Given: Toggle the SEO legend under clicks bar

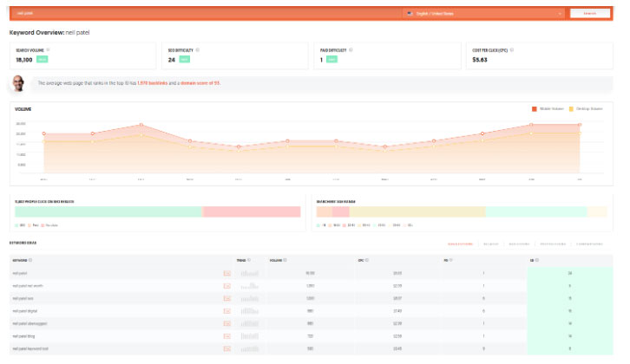Looking at the screenshot, I should coord(20,225).
